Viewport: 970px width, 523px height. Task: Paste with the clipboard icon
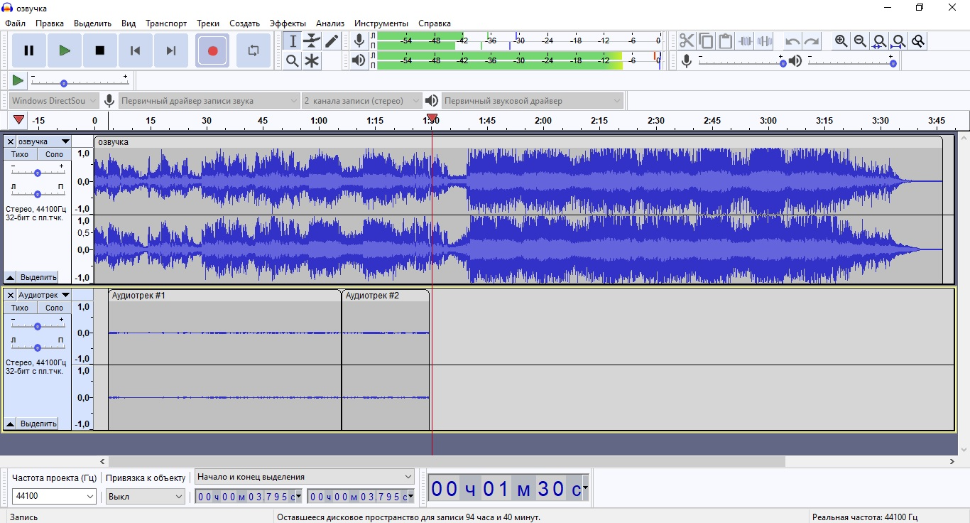pyautogui.click(x=725, y=41)
